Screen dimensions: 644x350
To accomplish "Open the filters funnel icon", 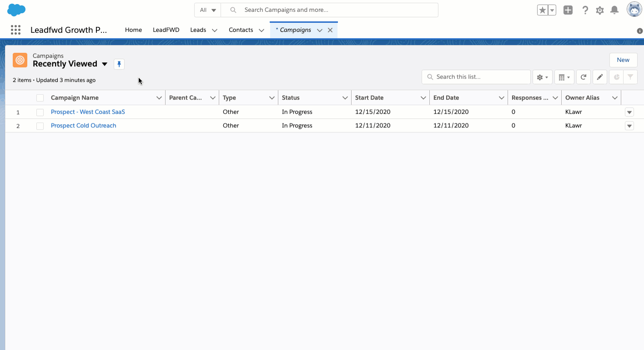I will pos(630,77).
